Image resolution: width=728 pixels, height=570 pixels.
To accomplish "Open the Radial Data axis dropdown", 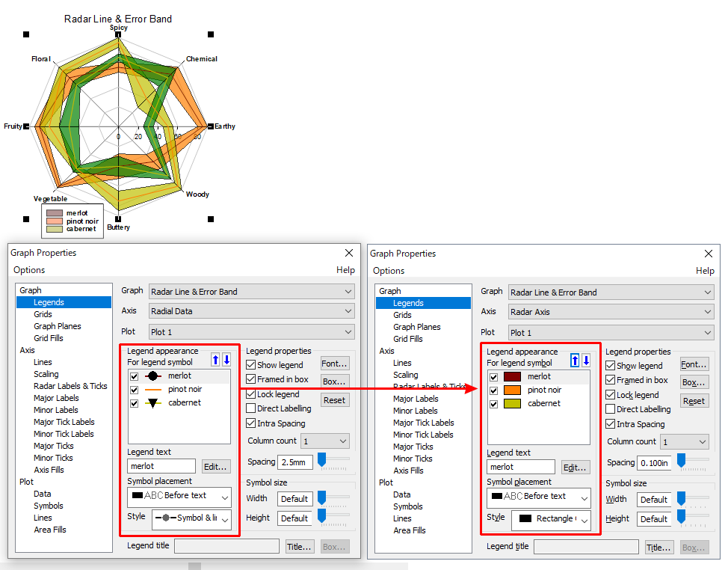I will pyautogui.click(x=250, y=310).
